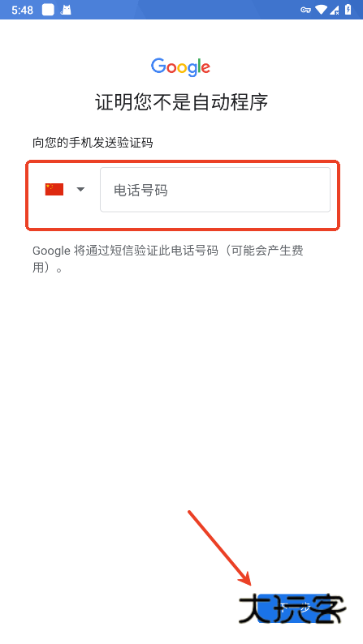This screenshot has height=644, width=363.
Task: Tap the cellular signal status icon
Action: tap(335, 10)
